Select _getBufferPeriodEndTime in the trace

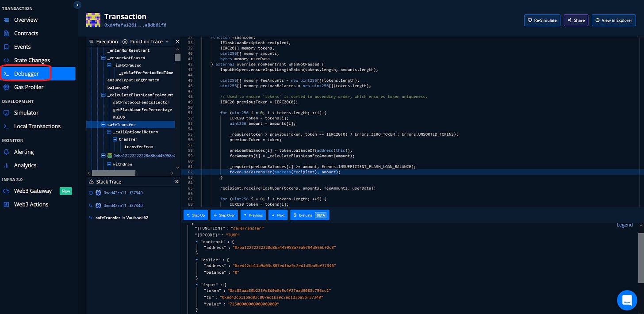click(x=146, y=73)
